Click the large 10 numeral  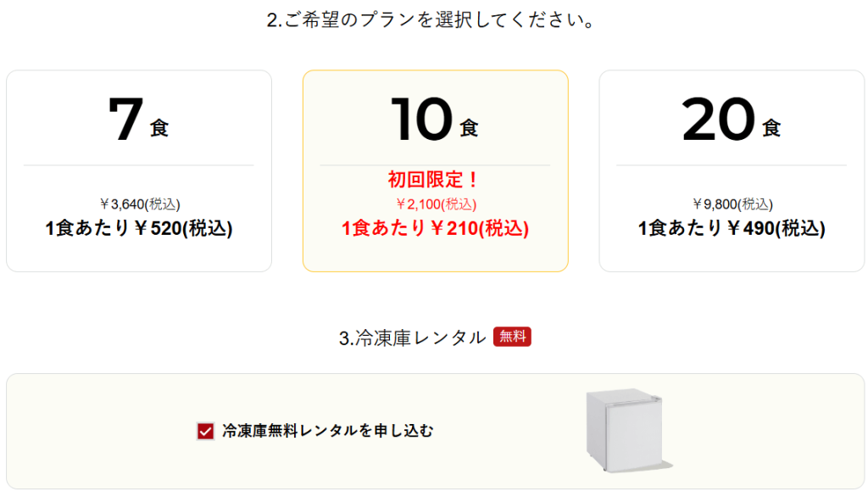click(x=421, y=120)
